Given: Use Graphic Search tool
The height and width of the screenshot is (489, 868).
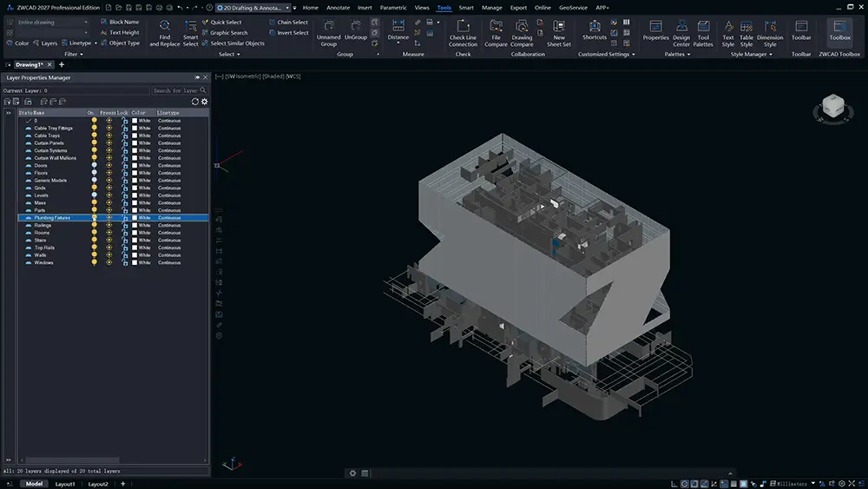Looking at the screenshot, I should click(225, 33).
